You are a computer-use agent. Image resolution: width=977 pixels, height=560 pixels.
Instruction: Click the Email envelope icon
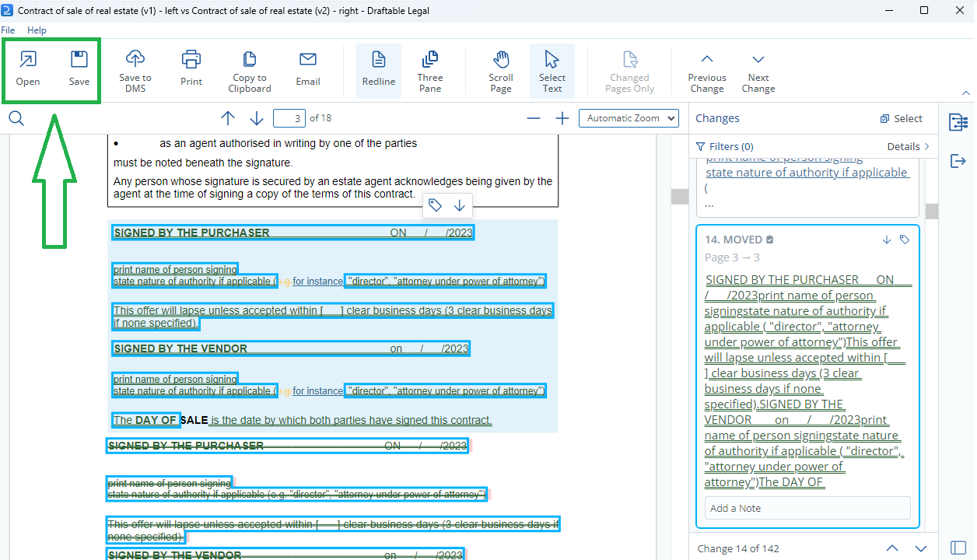click(x=308, y=59)
